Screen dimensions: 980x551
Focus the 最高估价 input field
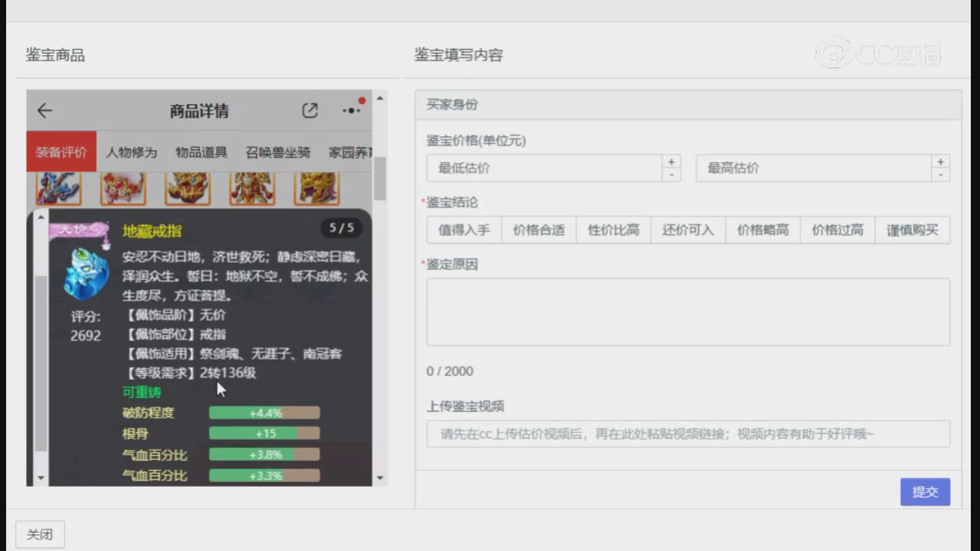pyautogui.click(x=813, y=168)
